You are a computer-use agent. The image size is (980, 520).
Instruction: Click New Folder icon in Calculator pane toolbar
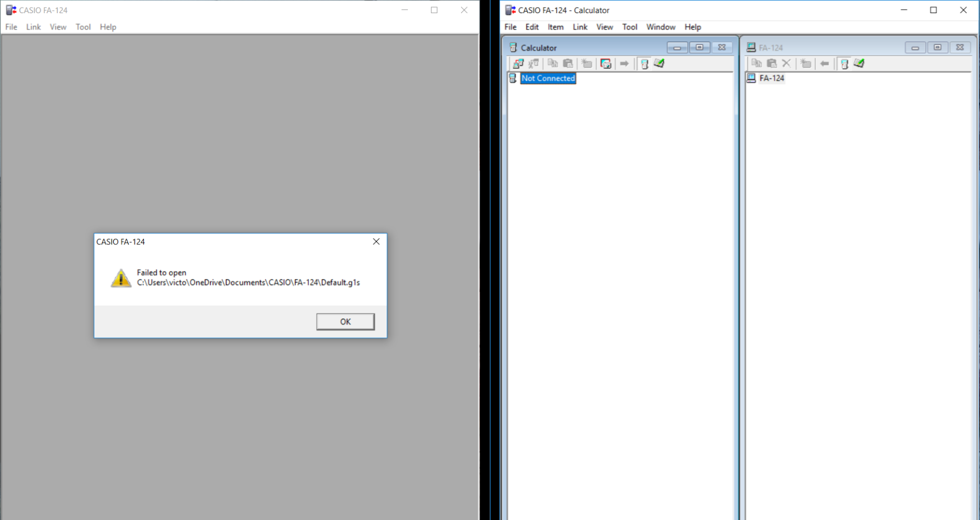point(587,64)
